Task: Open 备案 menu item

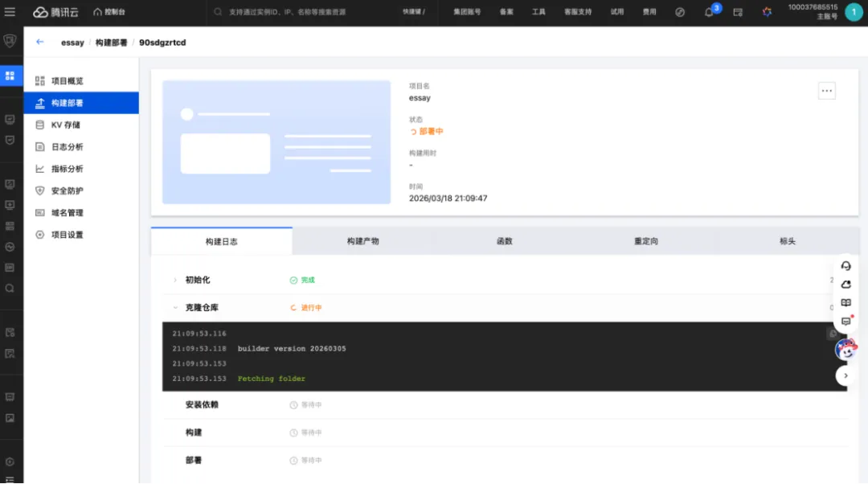Action: pos(506,11)
